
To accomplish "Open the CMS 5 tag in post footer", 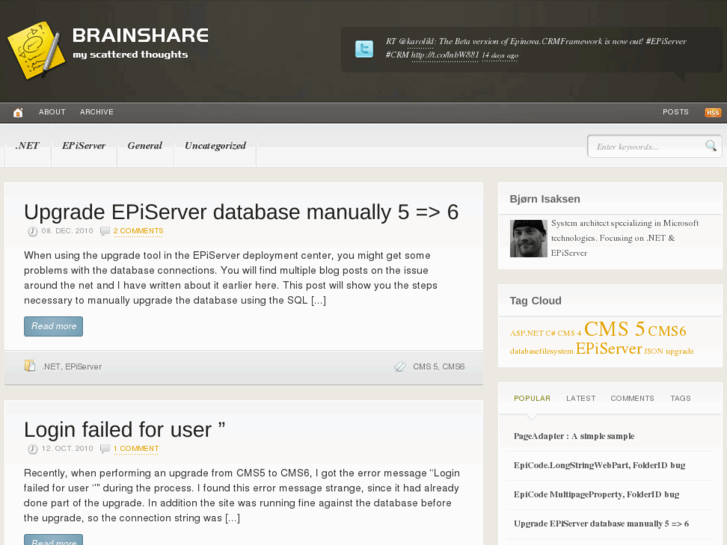I will tap(425, 366).
